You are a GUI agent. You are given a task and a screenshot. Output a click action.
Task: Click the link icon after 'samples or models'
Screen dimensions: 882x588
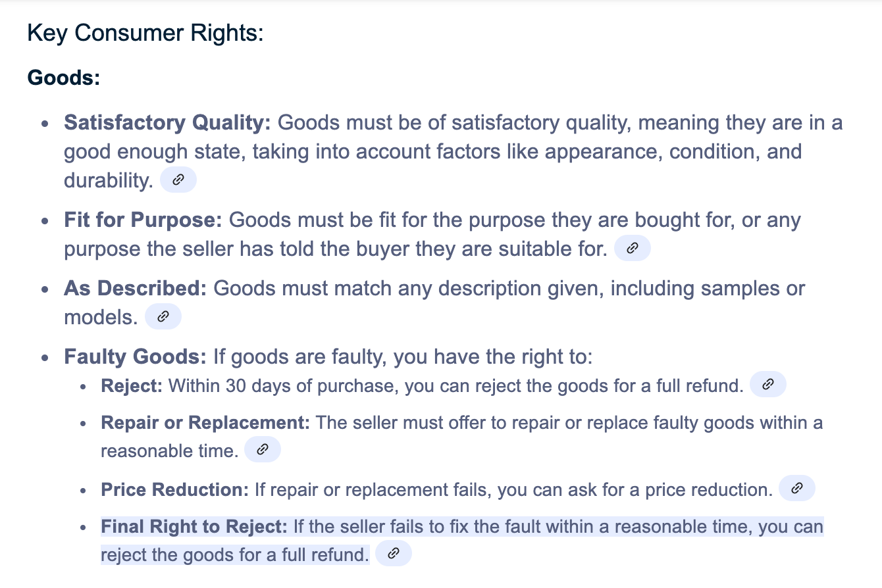click(163, 317)
